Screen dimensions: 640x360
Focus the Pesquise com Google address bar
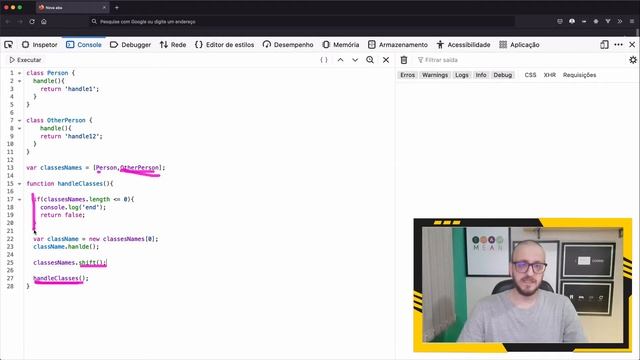click(302, 21)
